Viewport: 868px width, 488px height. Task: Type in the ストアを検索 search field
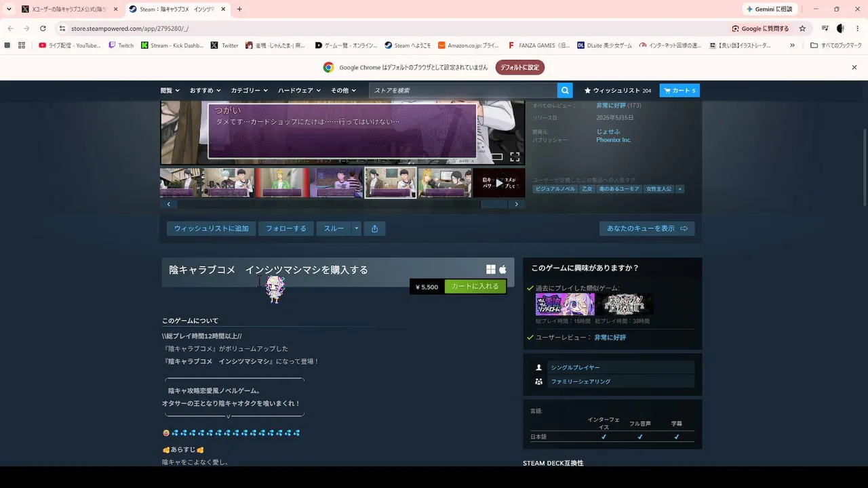tap(463, 90)
